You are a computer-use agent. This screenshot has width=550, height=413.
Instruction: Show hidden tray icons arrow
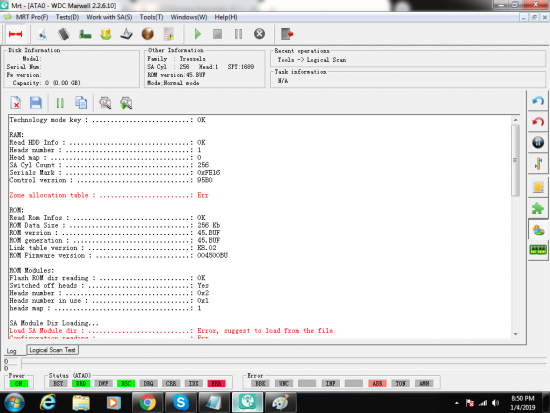[457, 403]
